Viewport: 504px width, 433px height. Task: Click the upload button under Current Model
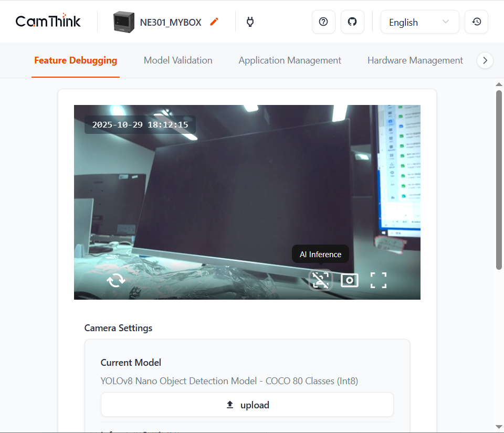point(247,405)
